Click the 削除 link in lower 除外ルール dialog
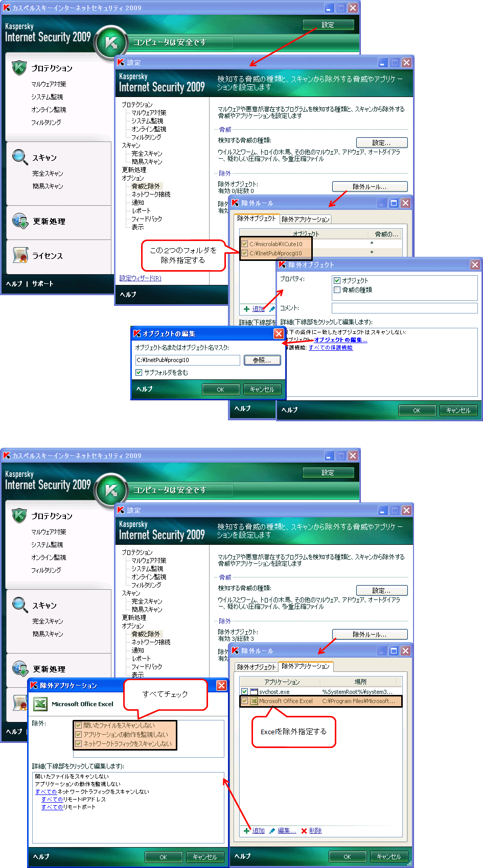Viewport: 483px width, 868px height. pos(315,831)
